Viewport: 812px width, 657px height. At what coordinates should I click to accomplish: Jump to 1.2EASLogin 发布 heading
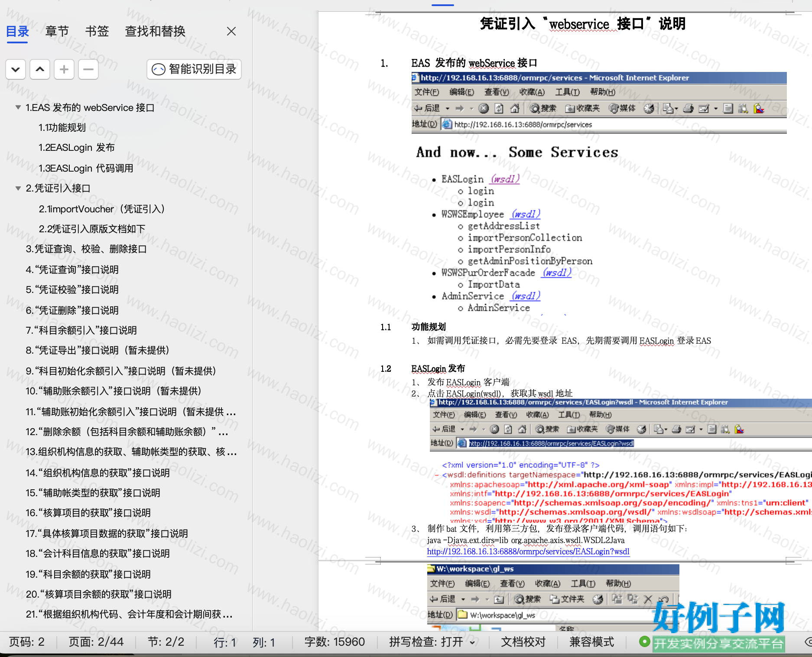coord(77,148)
